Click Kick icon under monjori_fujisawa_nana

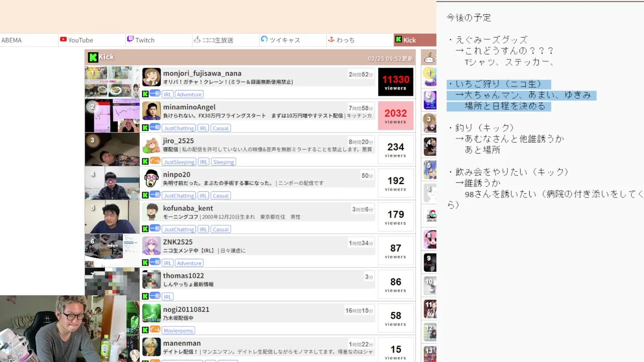pyautogui.click(x=145, y=94)
